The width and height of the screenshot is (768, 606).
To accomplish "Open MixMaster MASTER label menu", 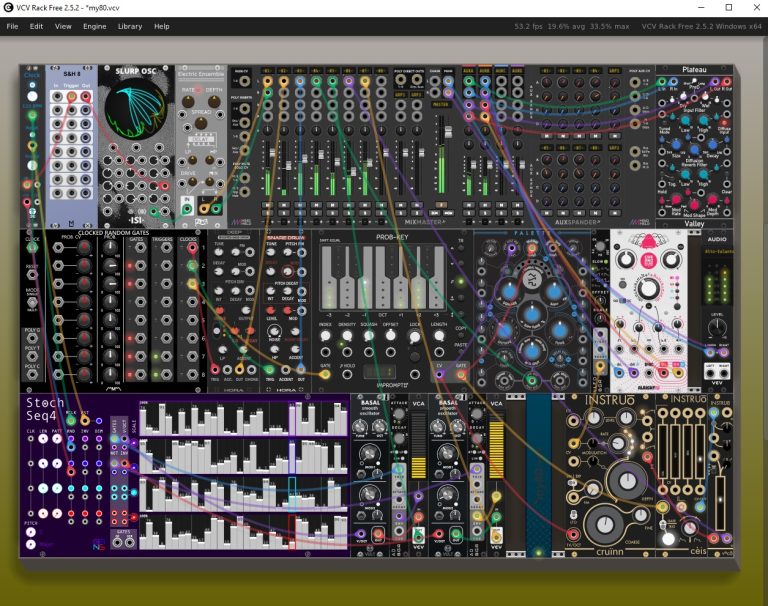I will (441, 105).
